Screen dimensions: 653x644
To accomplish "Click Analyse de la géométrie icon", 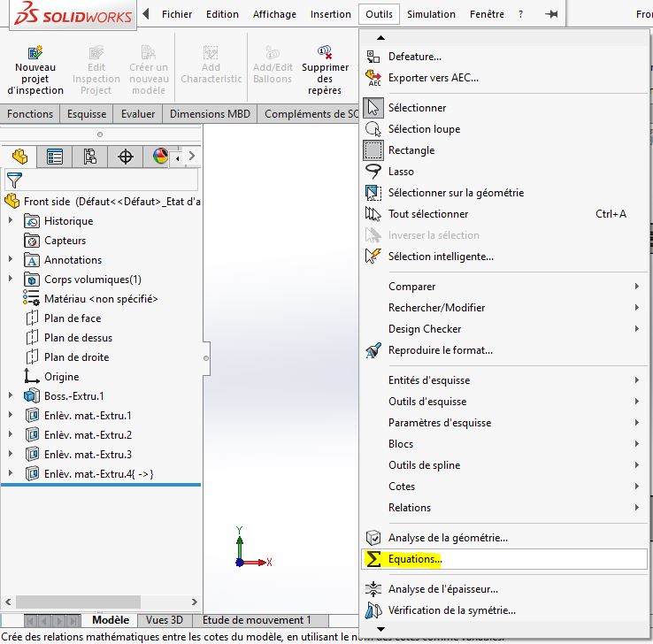I will point(373,538).
